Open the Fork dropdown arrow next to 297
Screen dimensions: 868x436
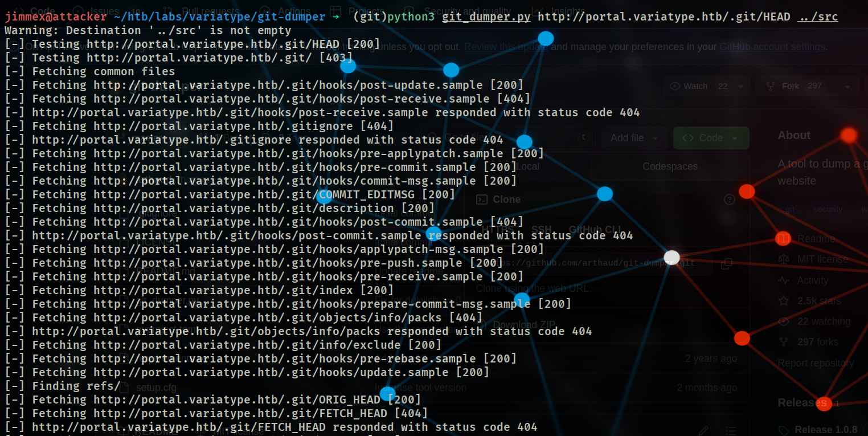[847, 87]
